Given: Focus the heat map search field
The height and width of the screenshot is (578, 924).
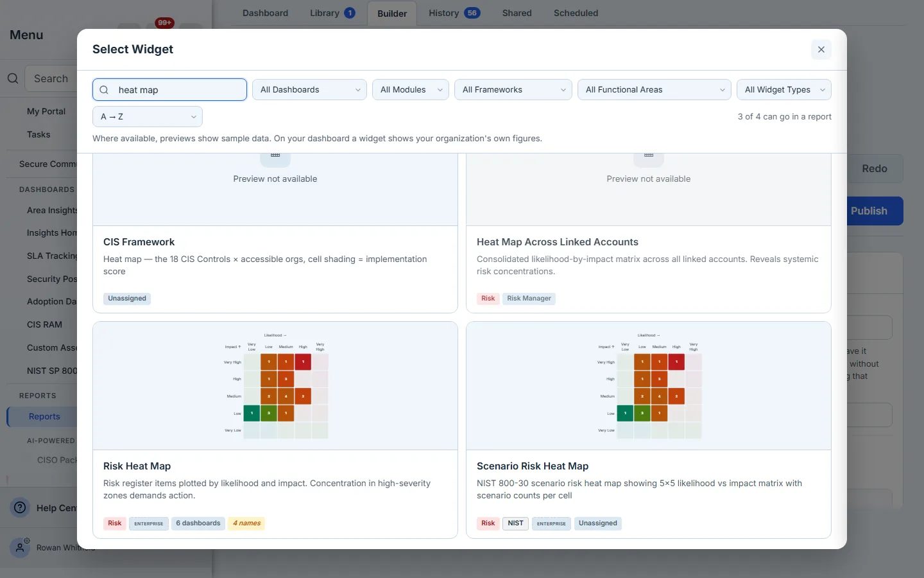Looking at the screenshot, I should coord(169,90).
